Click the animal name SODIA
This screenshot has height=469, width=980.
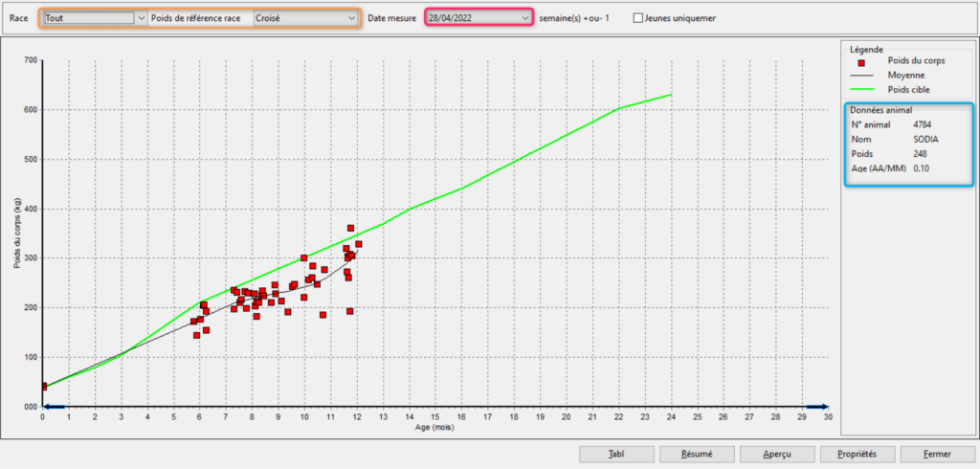tap(926, 139)
